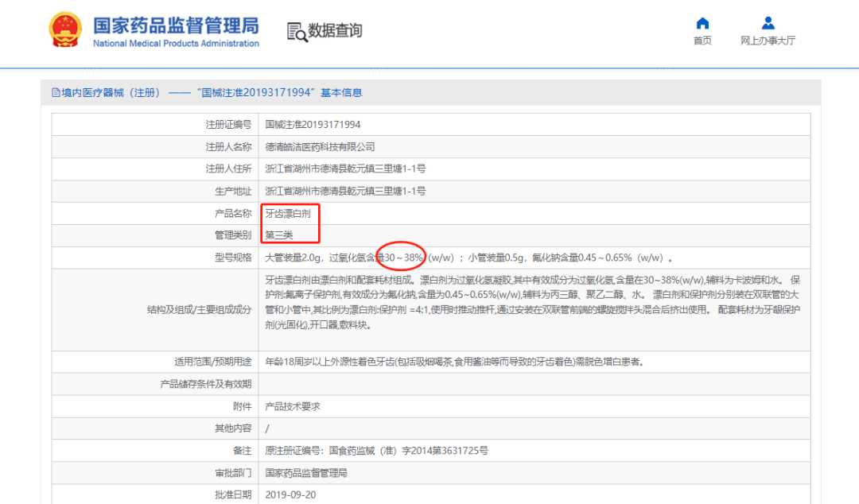Select 国械注准20193171994 in the header title
The width and height of the screenshot is (859, 504).
(x=255, y=91)
